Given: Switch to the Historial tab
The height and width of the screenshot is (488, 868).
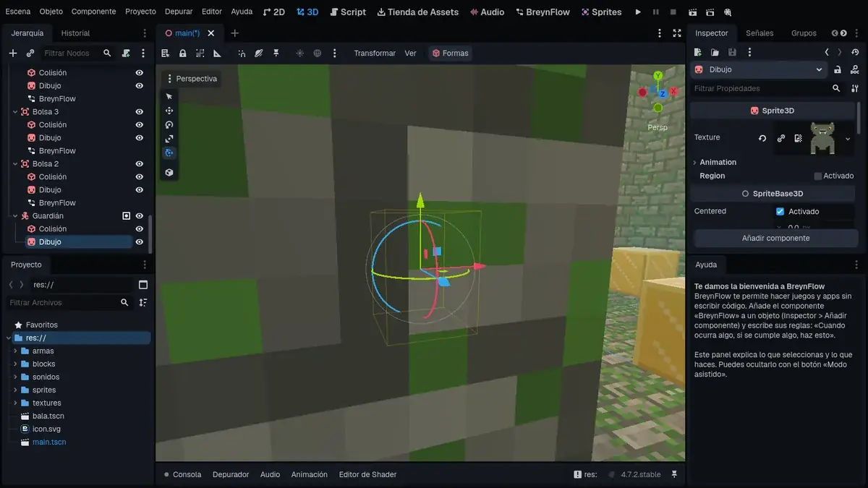Looking at the screenshot, I should click(x=75, y=33).
